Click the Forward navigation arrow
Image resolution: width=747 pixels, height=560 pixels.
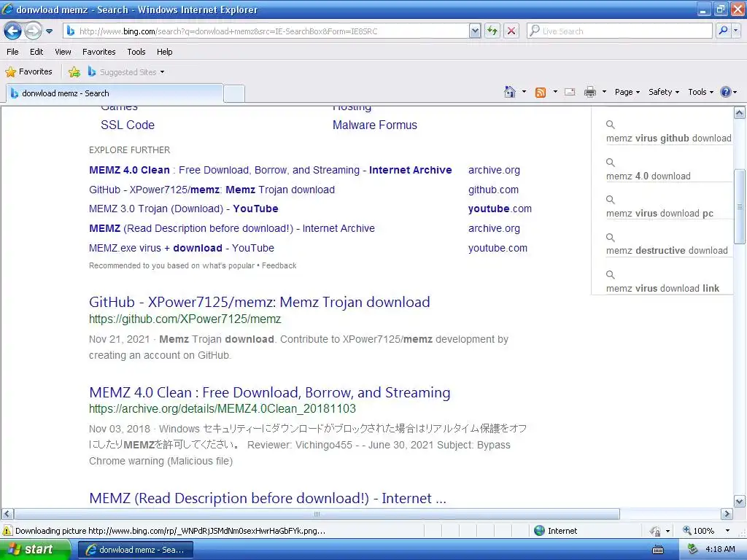[x=33, y=31]
